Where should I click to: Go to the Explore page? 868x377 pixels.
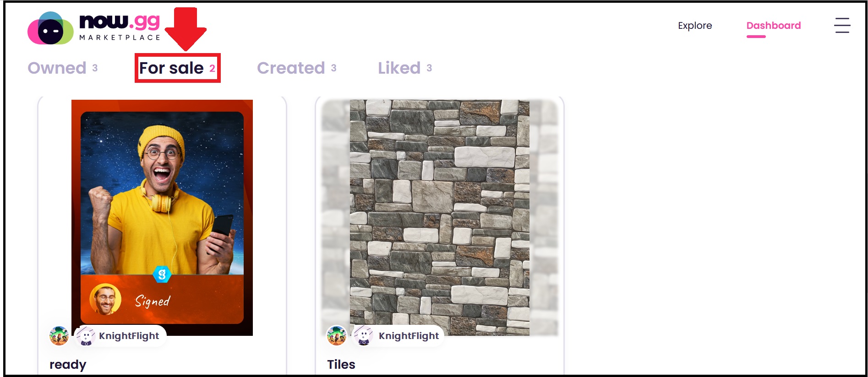pos(695,26)
